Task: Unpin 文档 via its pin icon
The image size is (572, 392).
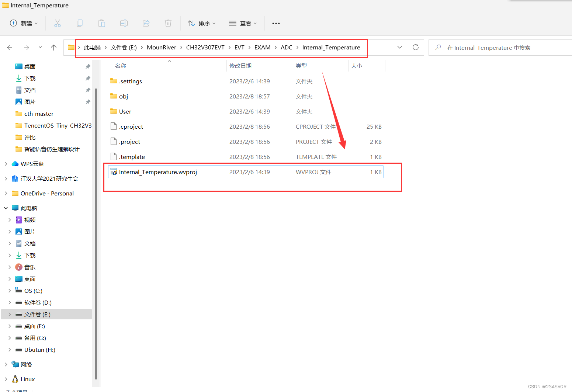Action: [x=88, y=90]
